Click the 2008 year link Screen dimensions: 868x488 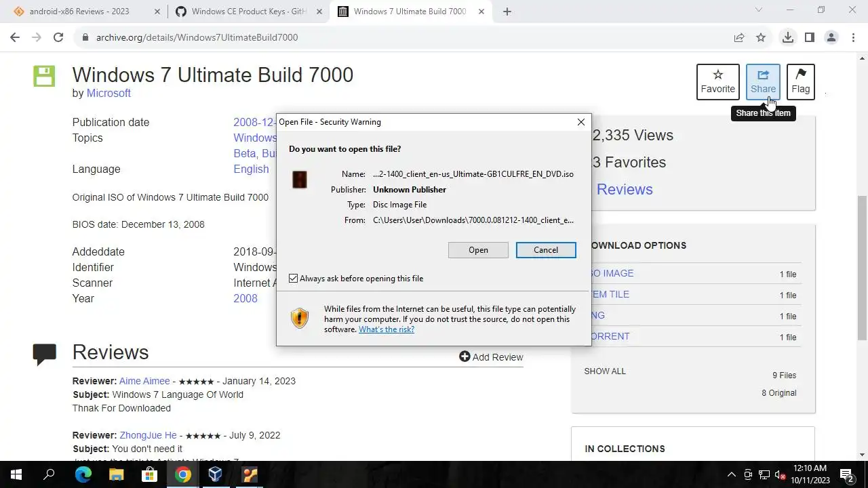245,298
